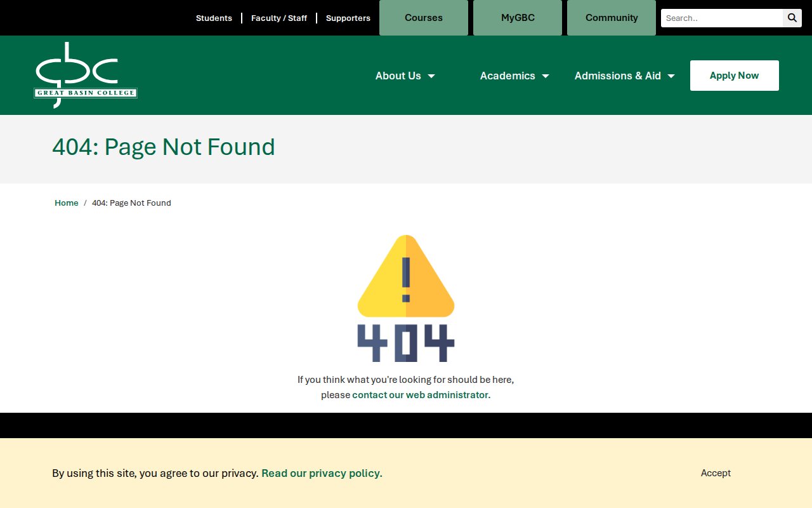The height and width of the screenshot is (508, 812).
Task: Expand the About Us dropdown arrow
Action: coord(431,76)
